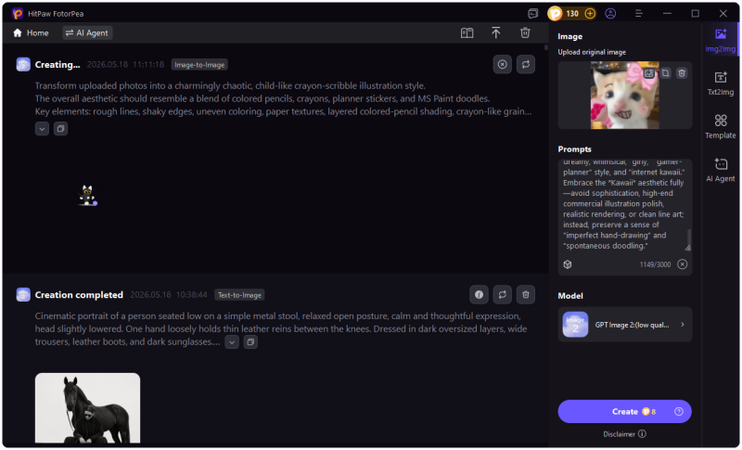Go to the Home page
This screenshot has width=742, height=450.
click(x=31, y=33)
